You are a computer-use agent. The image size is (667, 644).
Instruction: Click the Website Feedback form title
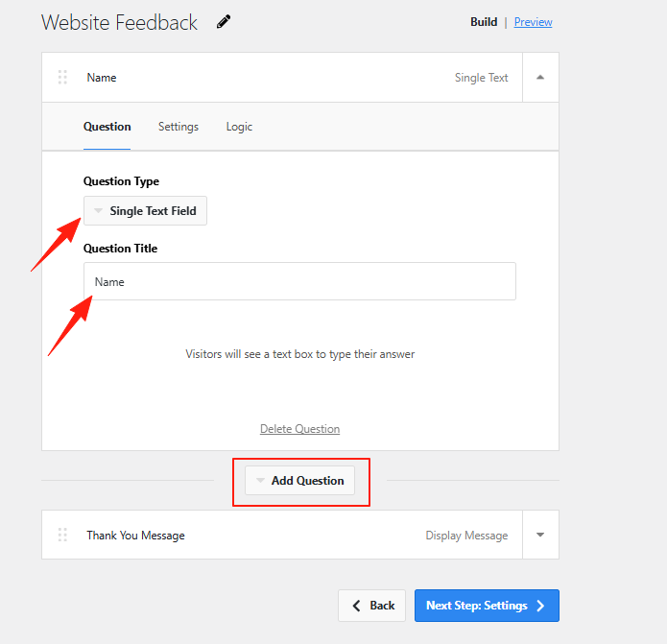119,22
